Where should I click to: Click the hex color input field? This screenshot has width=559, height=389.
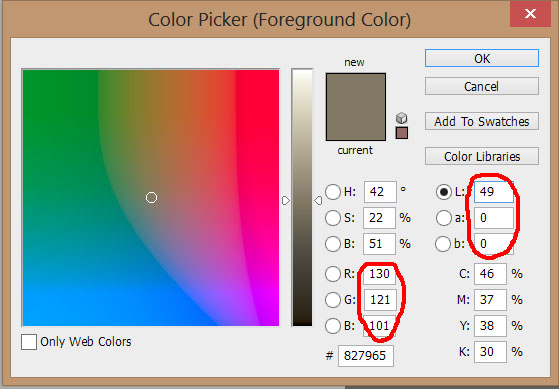[366, 356]
